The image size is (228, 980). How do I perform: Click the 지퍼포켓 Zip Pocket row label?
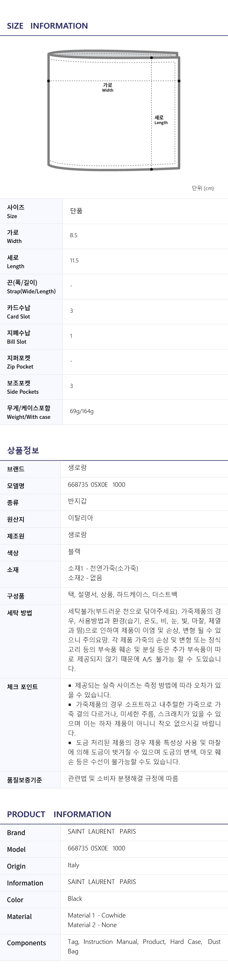coord(20,362)
